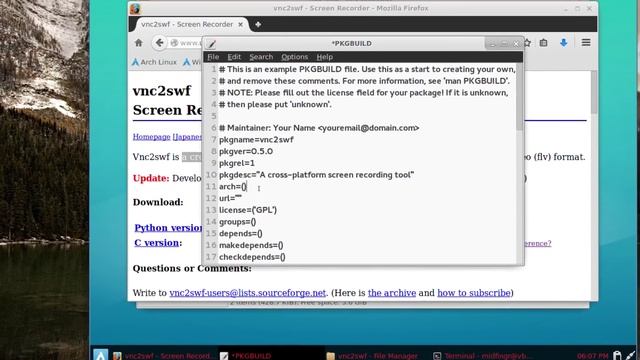Click the Maintainer comment line

(319, 128)
